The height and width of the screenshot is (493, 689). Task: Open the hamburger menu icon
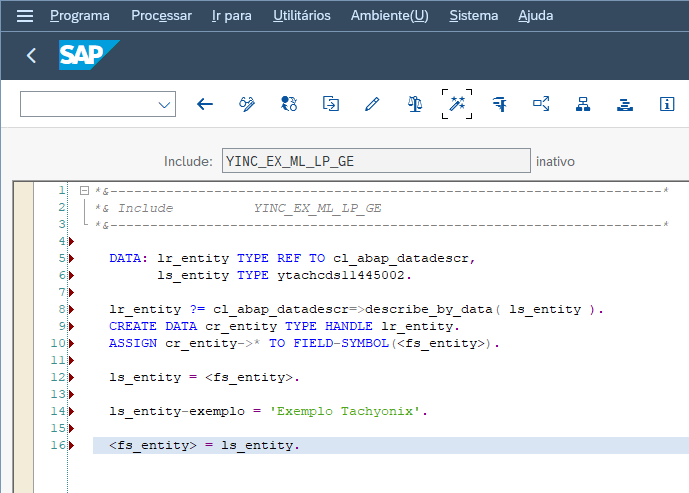pyautogui.click(x=25, y=16)
